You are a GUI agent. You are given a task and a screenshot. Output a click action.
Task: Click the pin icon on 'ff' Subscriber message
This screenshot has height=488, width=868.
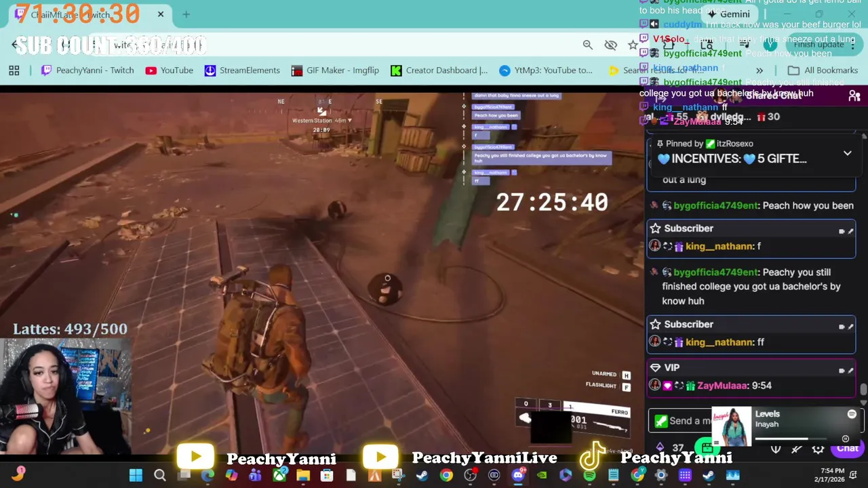pos(850,327)
